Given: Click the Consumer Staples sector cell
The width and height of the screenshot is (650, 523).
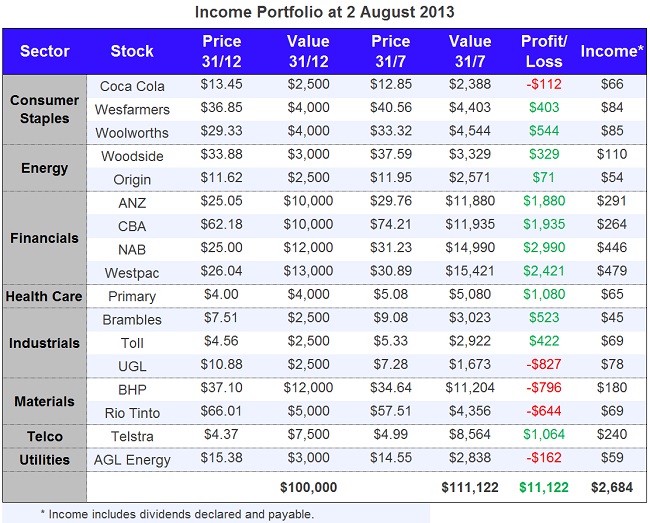Looking at the screenshot, I should coord(45,109).
